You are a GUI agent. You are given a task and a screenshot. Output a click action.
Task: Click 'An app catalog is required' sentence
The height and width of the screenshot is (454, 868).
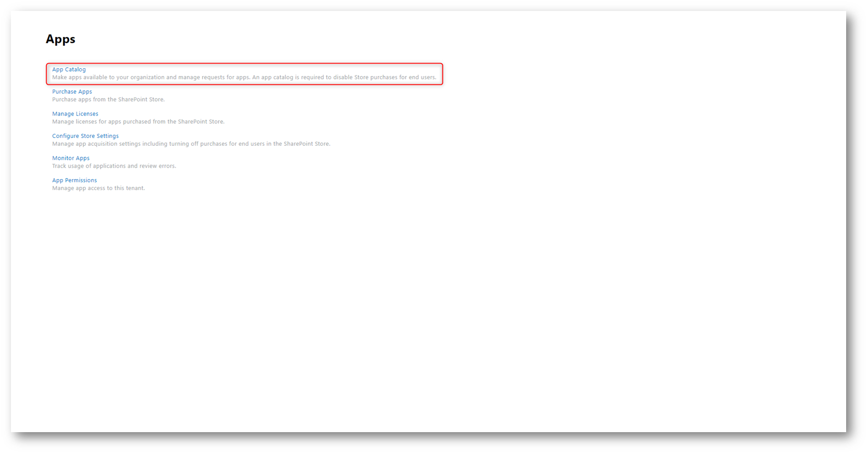tap(344, 77)
